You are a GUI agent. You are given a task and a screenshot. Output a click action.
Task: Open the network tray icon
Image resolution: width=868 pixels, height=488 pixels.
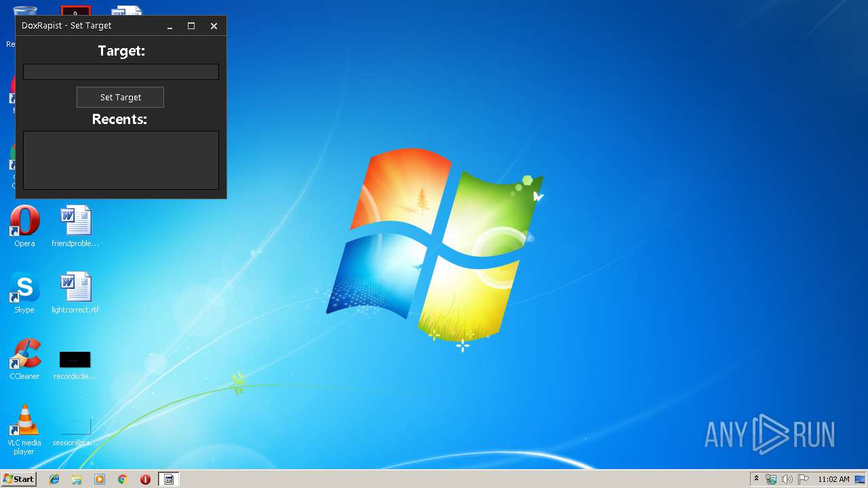tap(771, 479)
